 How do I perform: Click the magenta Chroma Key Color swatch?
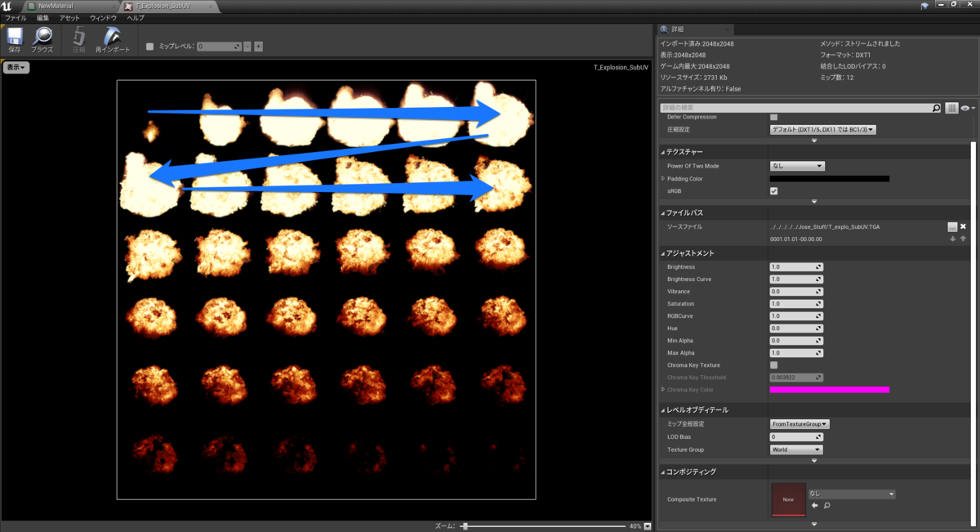[x=830, y=390]
